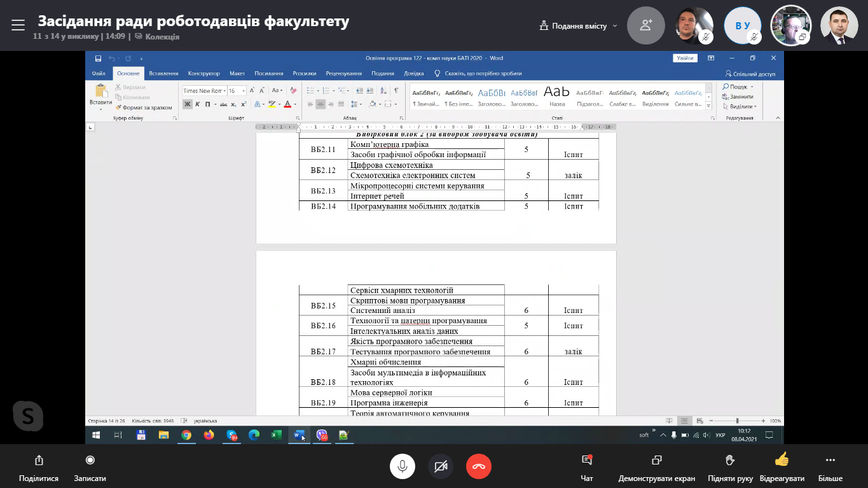868x488 pixels.
Task: Click Замінити replace button
Action: 738,97
